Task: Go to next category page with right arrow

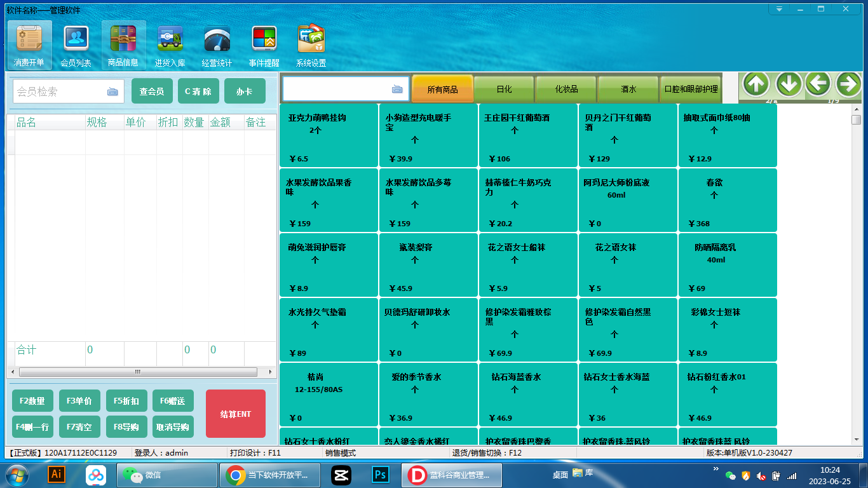Action: 848,84
